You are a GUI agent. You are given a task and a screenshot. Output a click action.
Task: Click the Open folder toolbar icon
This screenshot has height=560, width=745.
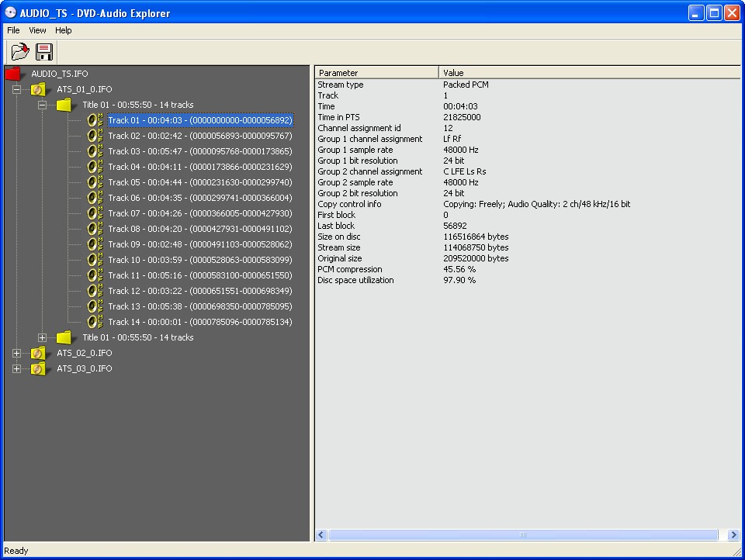click(19, 52)
